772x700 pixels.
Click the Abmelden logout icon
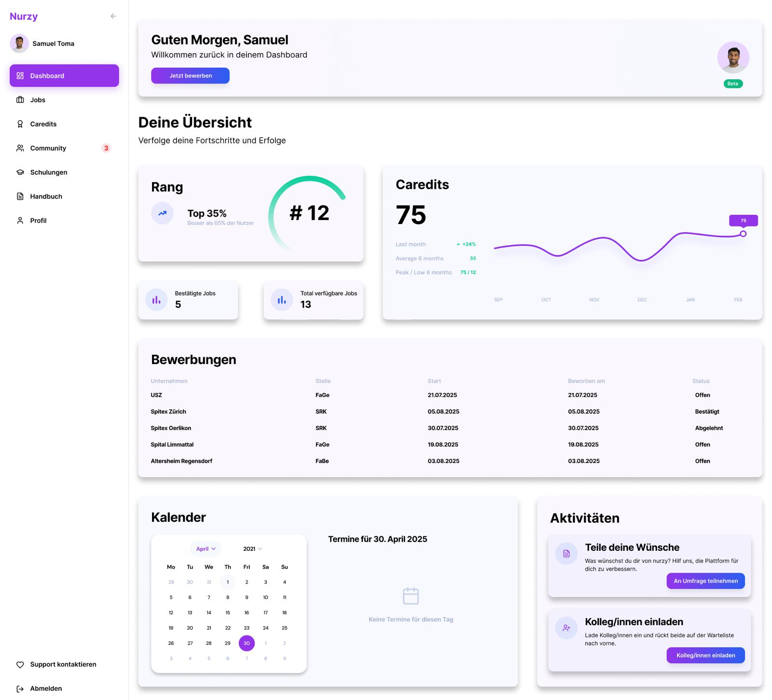pyautogui.click(x=20, y=689)
